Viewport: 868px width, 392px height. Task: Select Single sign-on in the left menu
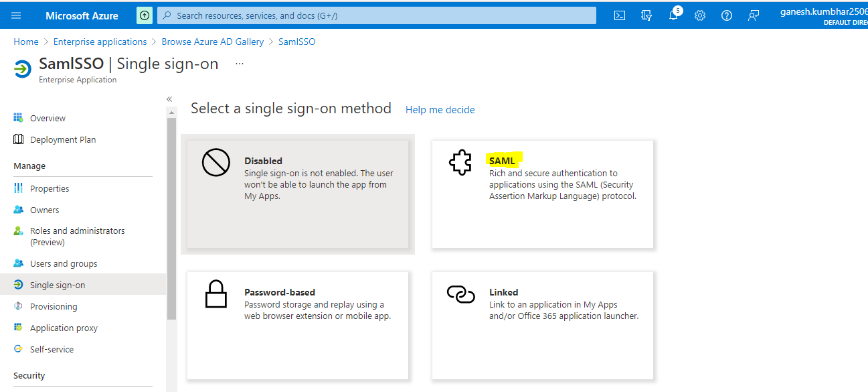pyautogui.click(x=58, y=285)
